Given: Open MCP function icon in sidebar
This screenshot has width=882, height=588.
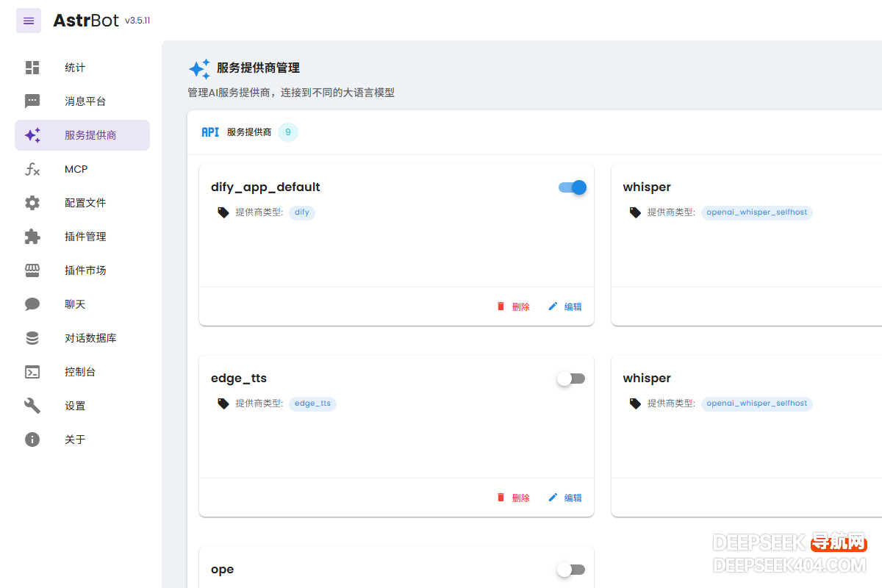Looking at the screenshot, I should click(x=32, y=169).
